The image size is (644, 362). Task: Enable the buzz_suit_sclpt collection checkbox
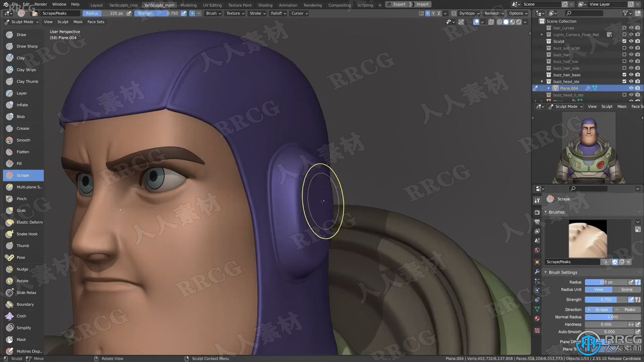(624, 48)
